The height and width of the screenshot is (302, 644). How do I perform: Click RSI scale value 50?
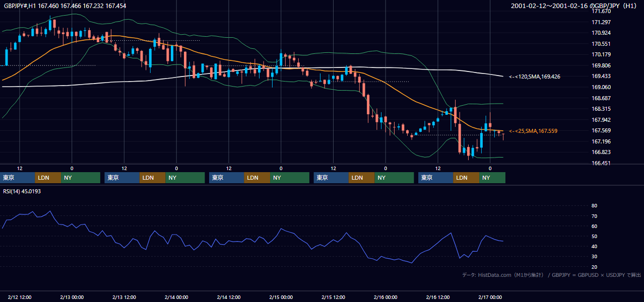[x=595, y=236]
